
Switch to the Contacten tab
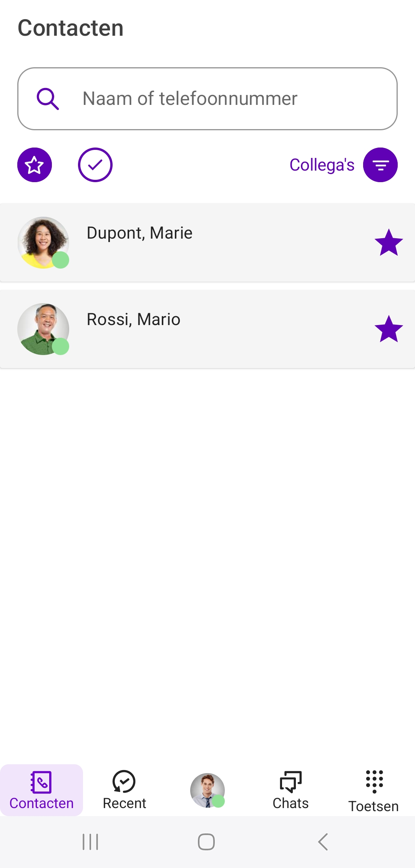tap(41, 790)
